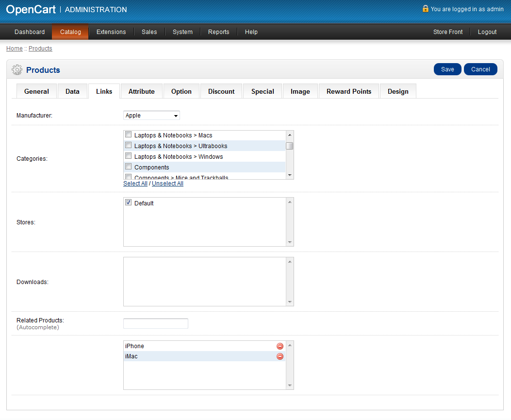
Task: Open the Manufacturer dropdown
Action: (x=151, y=116)
